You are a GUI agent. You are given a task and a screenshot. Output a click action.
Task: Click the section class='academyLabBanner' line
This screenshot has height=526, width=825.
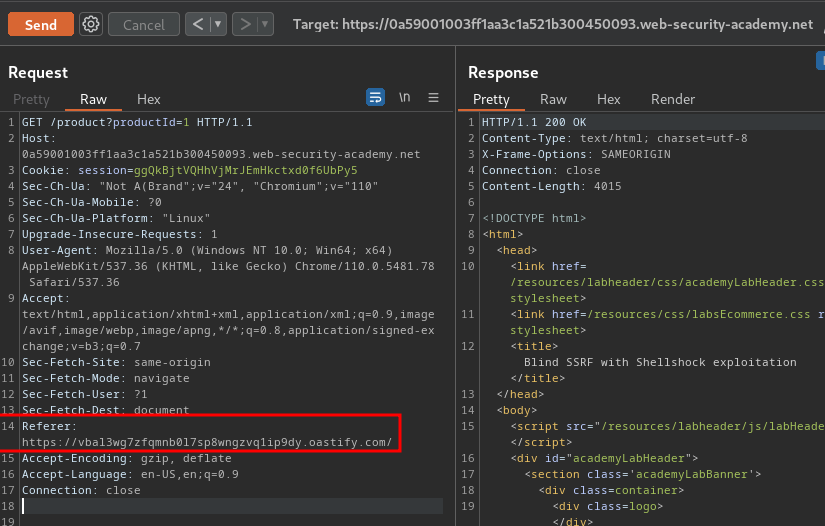[x=642, y=474]
